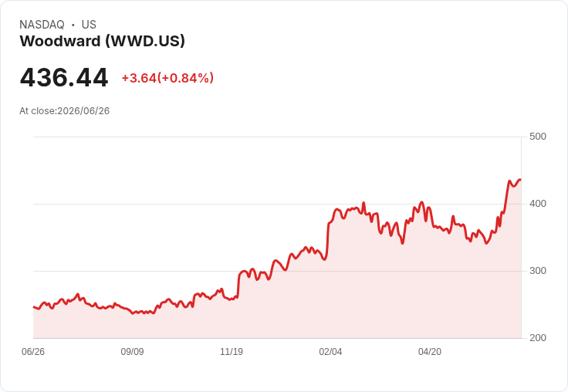Click the price jump near 02/04 on chart
The height and width of the screenshot is (392, 568).
point(328,235)
